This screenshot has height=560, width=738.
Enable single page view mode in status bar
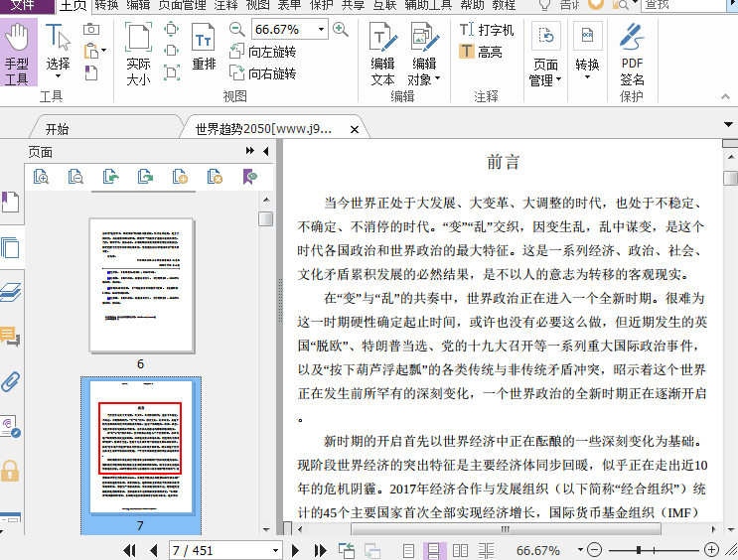[408, 550]
